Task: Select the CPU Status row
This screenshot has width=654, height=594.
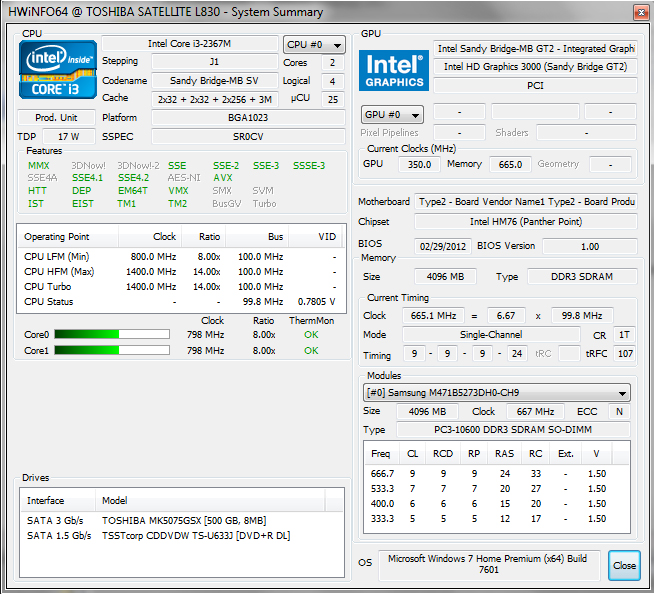Action: click(180, 302)
